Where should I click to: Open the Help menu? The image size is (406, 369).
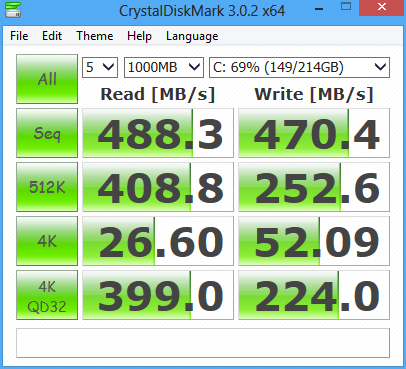tap(139, 36)
